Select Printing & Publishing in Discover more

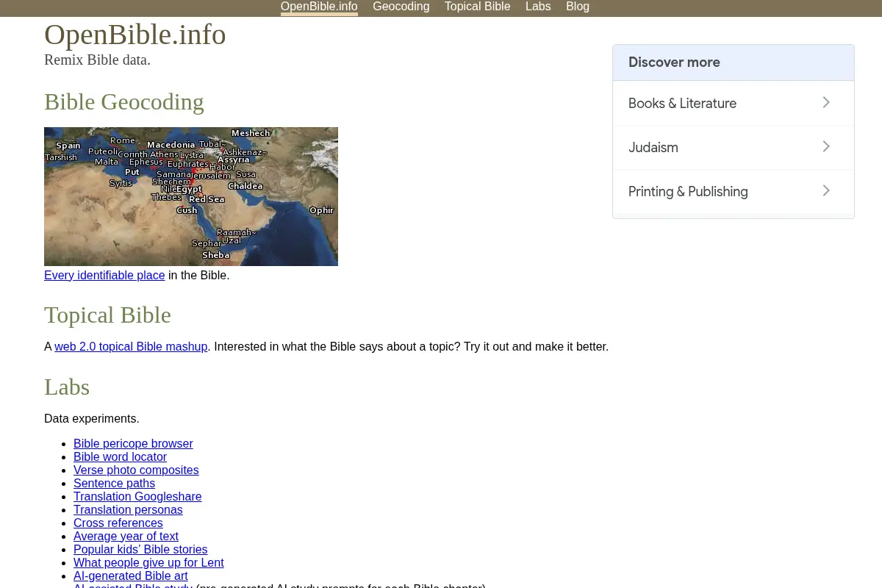734,191
